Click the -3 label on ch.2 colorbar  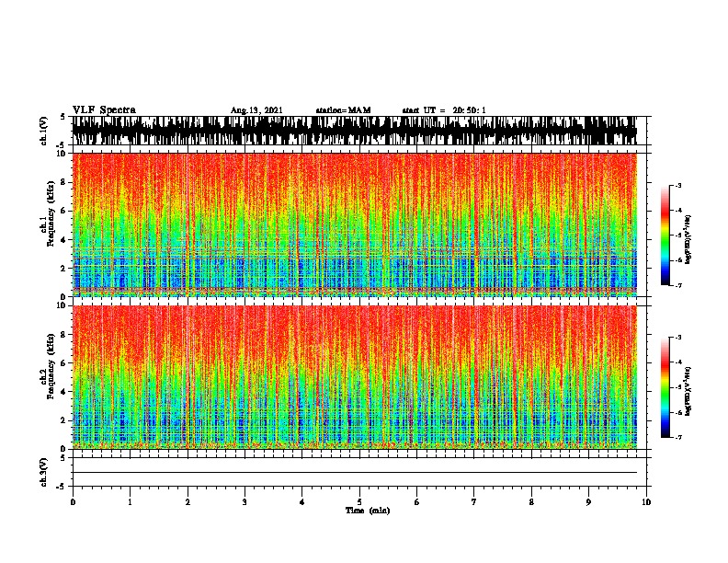coord(678,338)
